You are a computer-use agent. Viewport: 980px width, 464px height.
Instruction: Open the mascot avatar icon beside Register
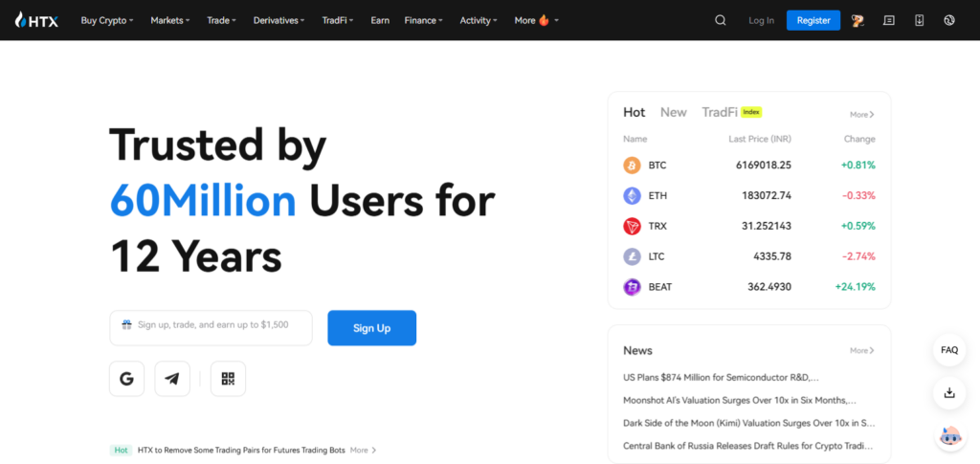pyautogui.click(x=857, y=21)
